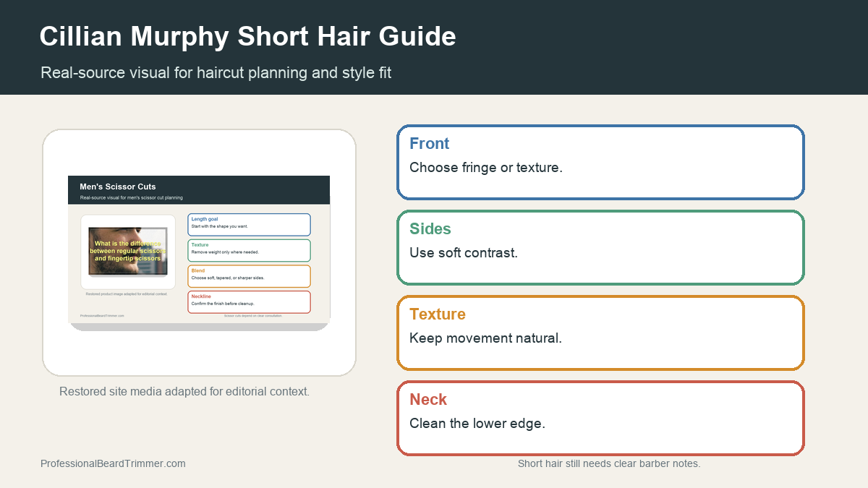
Task: Click the bearded man scissors photo
Action: pyautogui.click(x=127, y=251)
